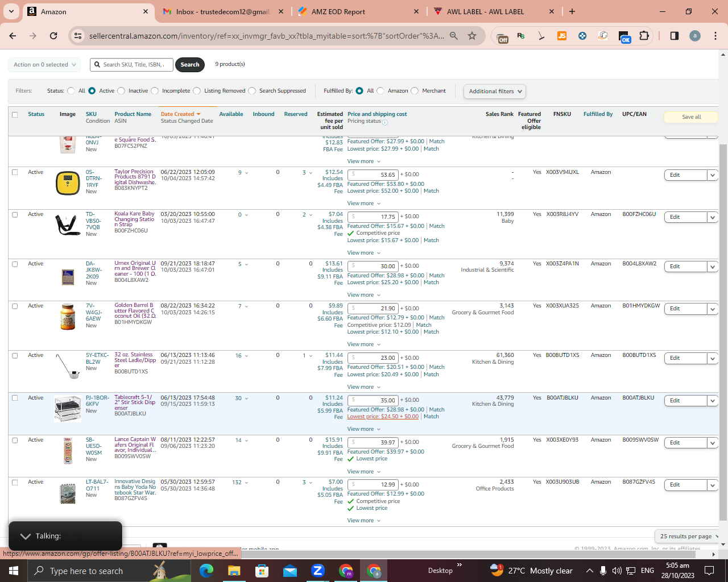The width and height of the screenshot is (728, 582).
Task: Click the orange JS extension icon
Action: tap(562, 36)
